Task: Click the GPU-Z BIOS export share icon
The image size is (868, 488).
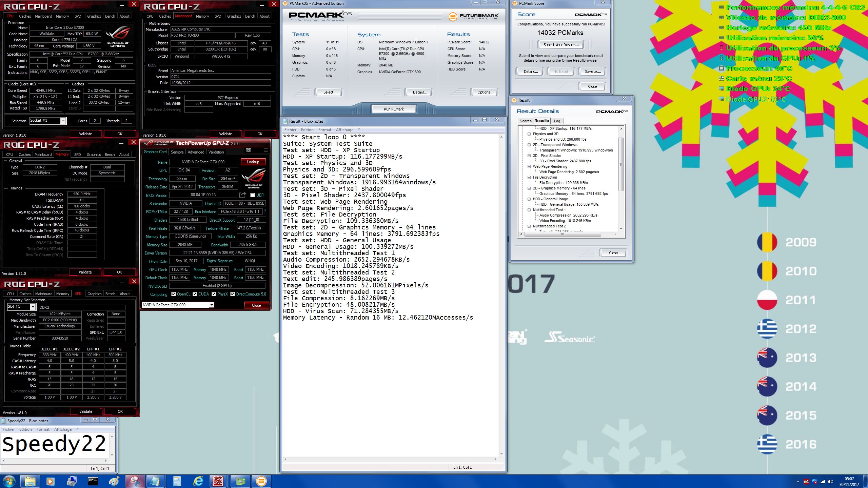Action: click(x=242, y=195)
